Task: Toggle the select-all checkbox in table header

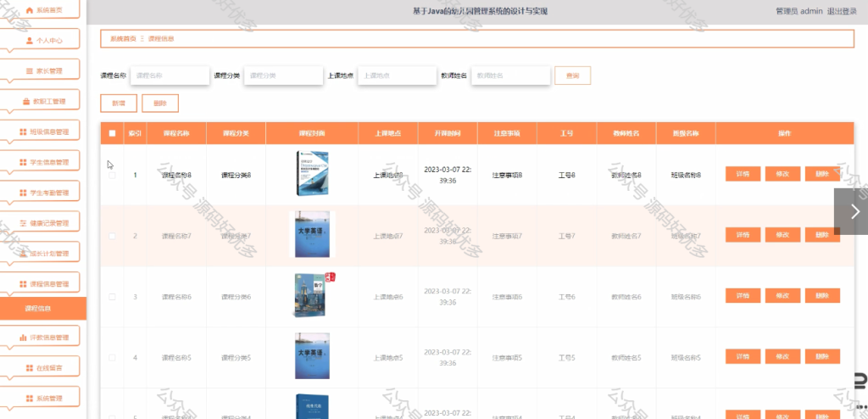Action: pos(113,133)
